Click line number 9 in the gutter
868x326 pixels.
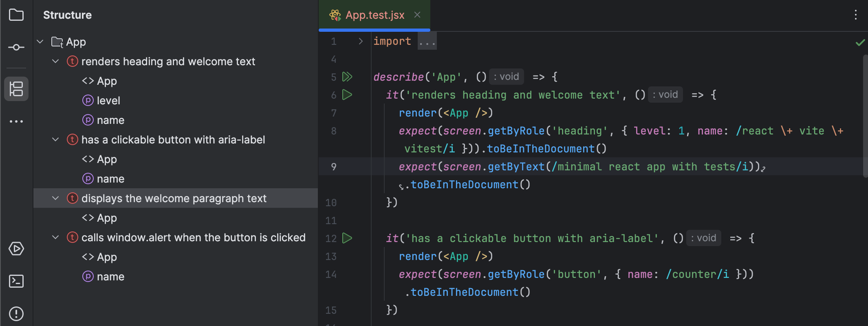pos(334,167)
